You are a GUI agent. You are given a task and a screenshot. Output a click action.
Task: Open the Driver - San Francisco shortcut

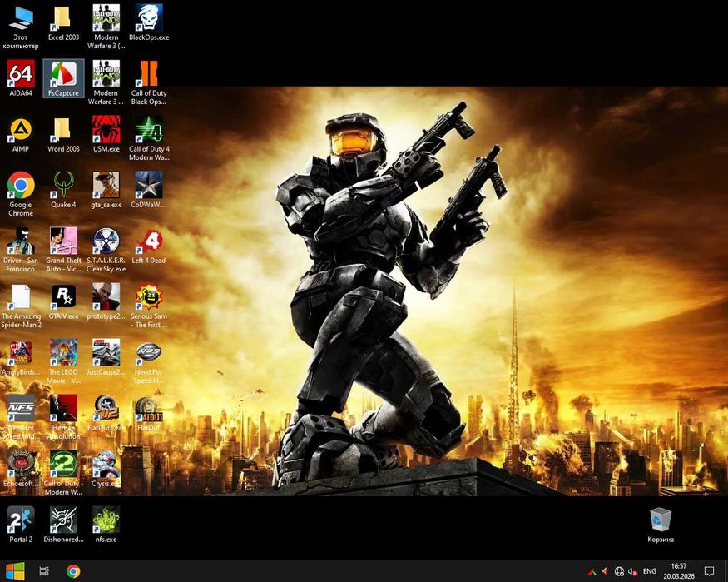[21, 250]
